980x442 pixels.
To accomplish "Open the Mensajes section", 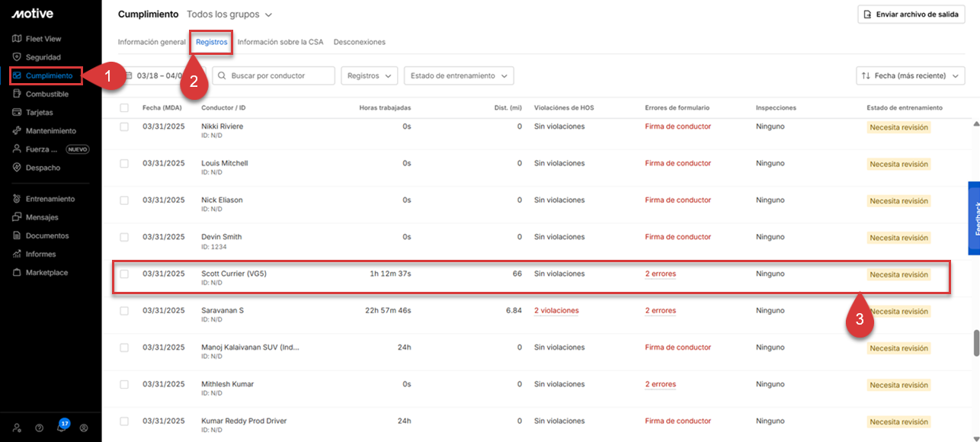I will 40,216.
